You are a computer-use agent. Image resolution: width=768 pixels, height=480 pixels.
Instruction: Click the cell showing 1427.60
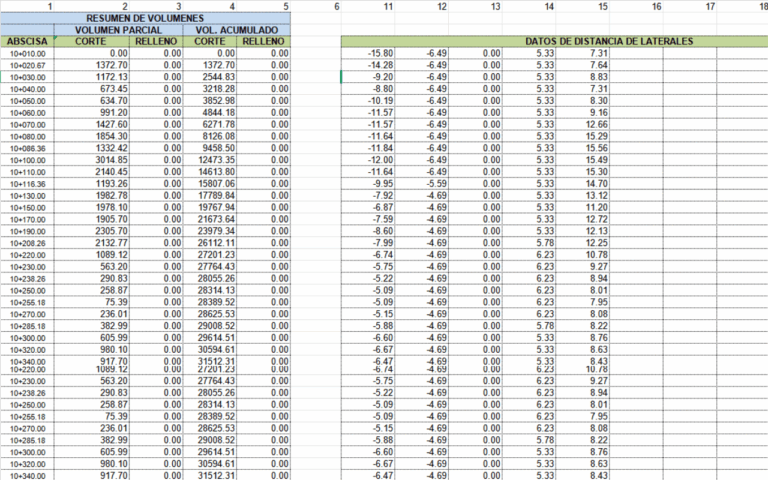click(92, 124)
